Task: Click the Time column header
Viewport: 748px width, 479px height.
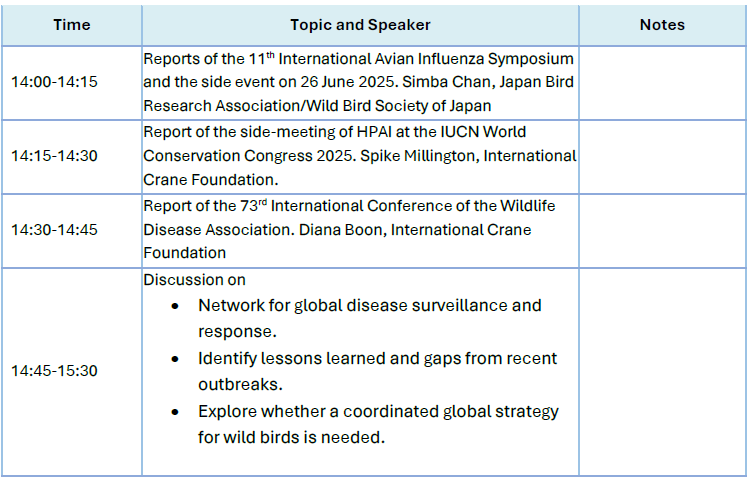Action: 71,24
